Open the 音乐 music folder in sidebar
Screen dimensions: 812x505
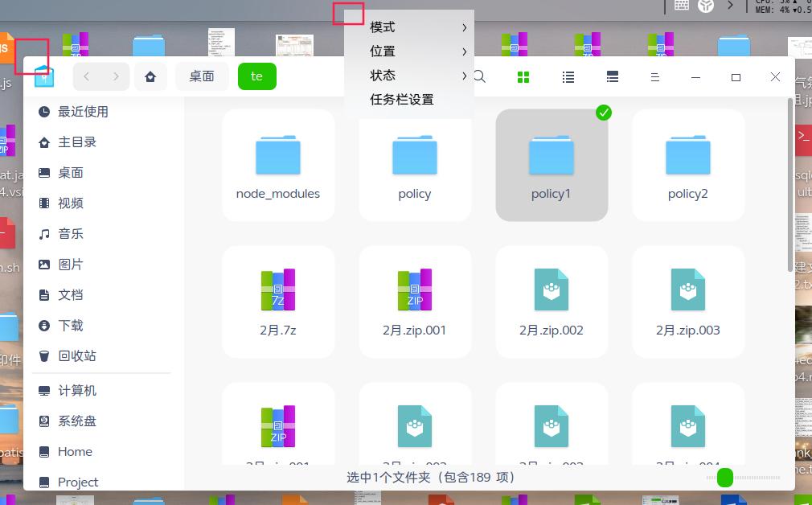pos(70,233)
